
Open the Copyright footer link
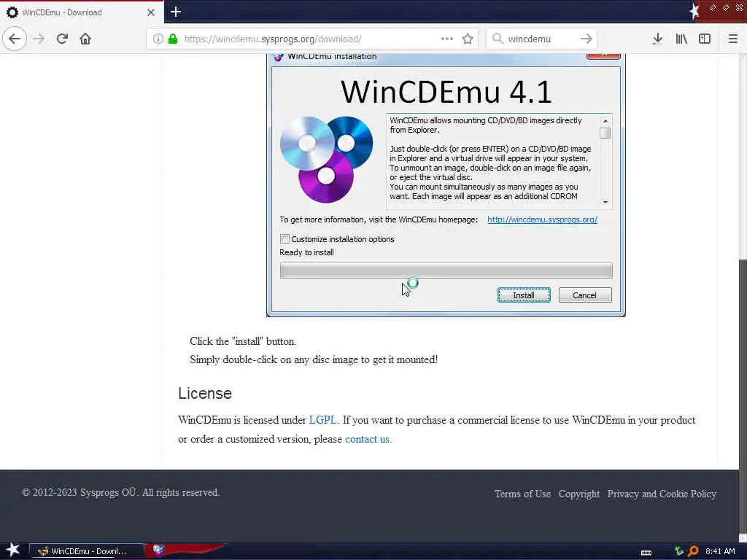(x=578, y=494)
